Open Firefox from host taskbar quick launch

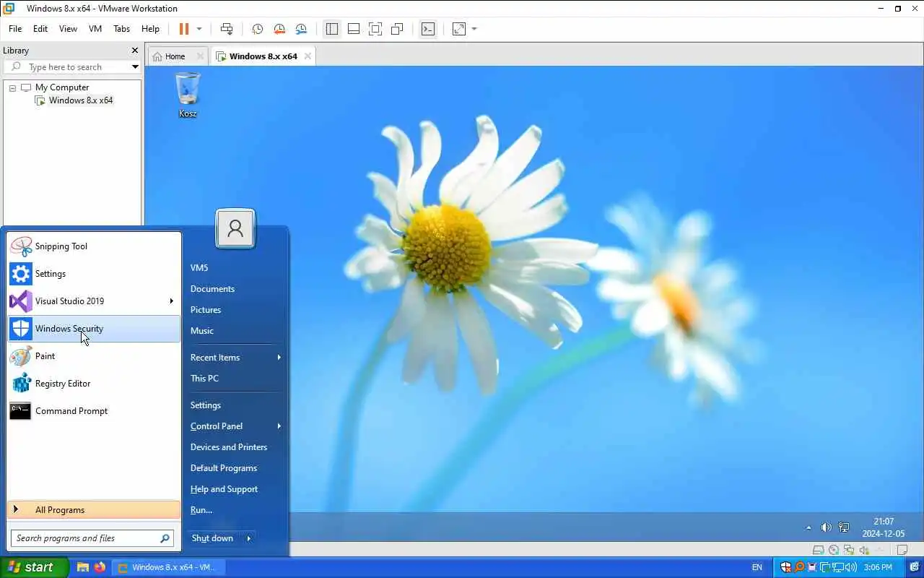[x=100, y=567]
